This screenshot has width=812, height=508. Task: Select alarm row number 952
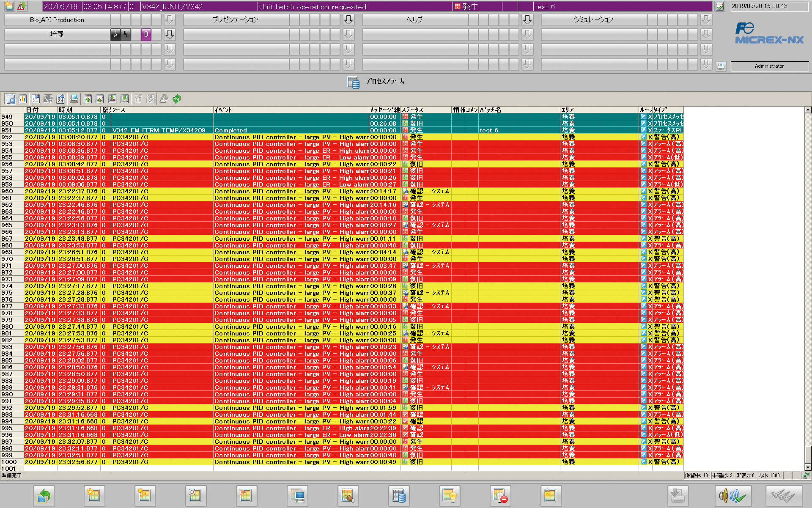[x=342, y=137]
